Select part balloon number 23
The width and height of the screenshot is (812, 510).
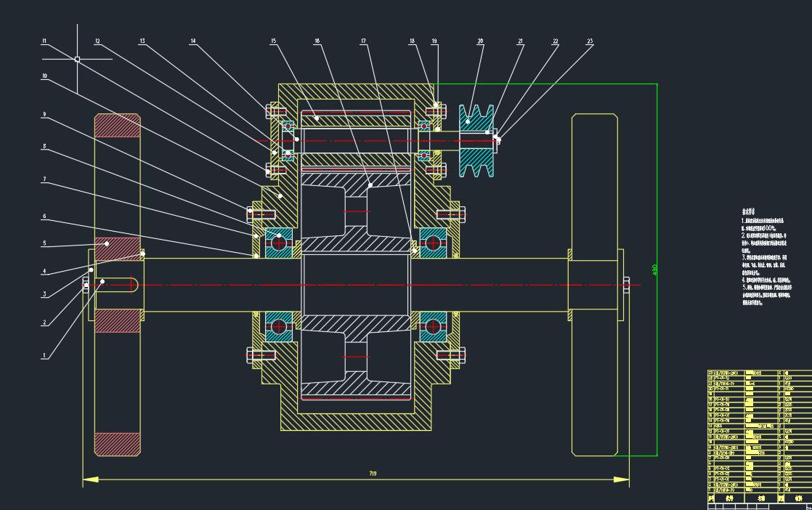pos(590,41)
